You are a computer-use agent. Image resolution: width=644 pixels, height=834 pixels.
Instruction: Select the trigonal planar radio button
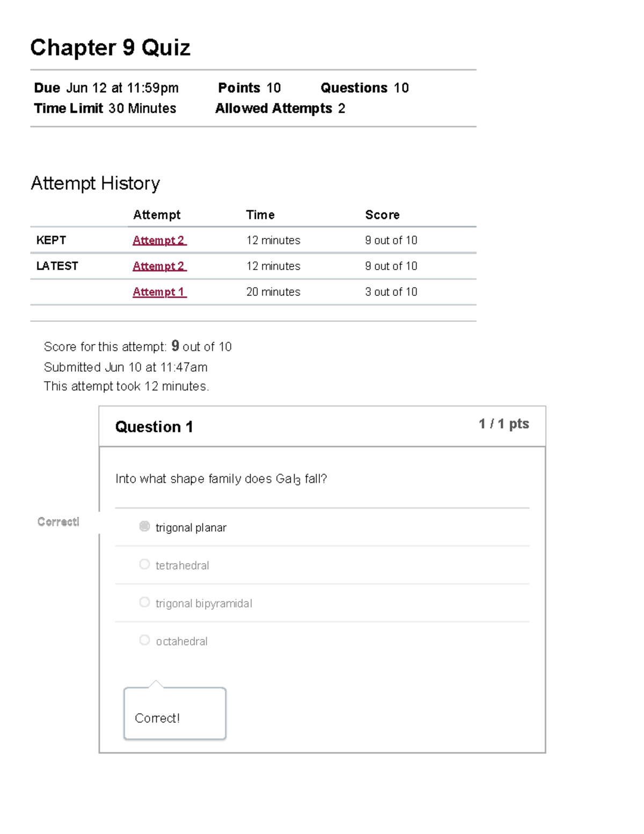coord(144,526)
